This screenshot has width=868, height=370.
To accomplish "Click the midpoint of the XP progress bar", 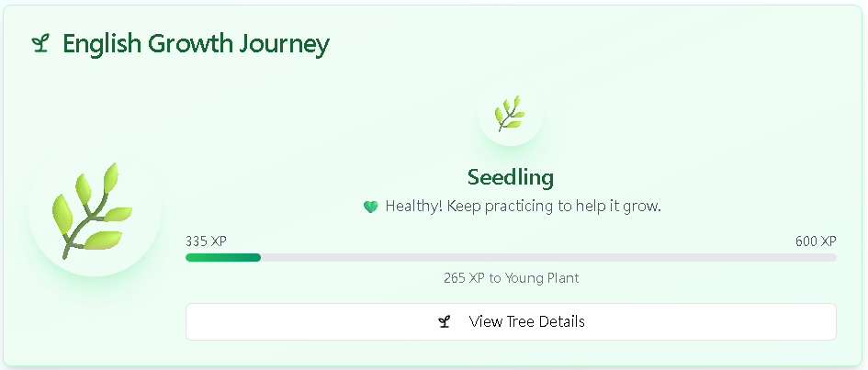I will pyautogui.click(x=511, y=257).
